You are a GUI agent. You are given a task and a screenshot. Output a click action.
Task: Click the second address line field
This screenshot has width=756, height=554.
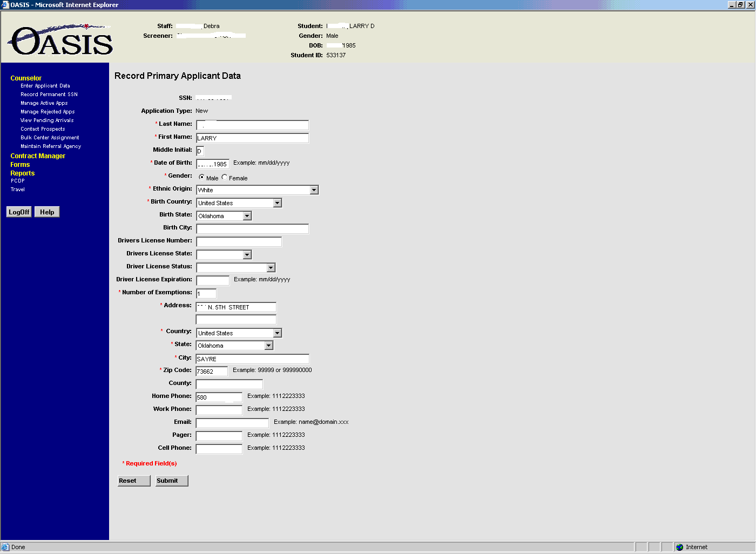(x=236, y=320)
